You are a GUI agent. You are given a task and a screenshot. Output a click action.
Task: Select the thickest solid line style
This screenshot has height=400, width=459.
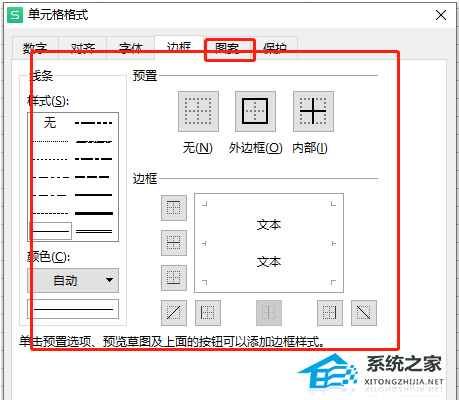pyautogui.click(x=94, y=213)
